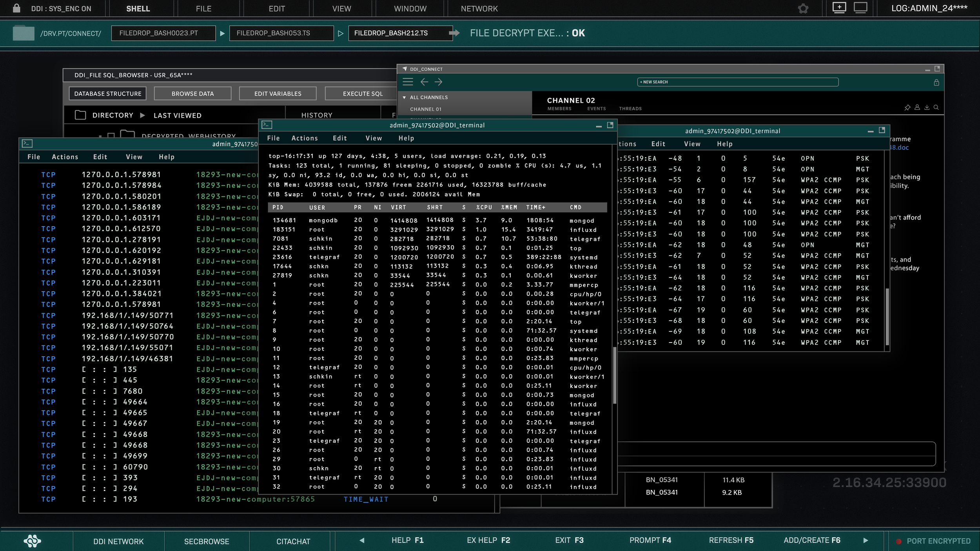Click the arrow between DIRECTORY and LAST VIEWED
The width and height of the screenshot is (980, 551).
tap(143, 115)
